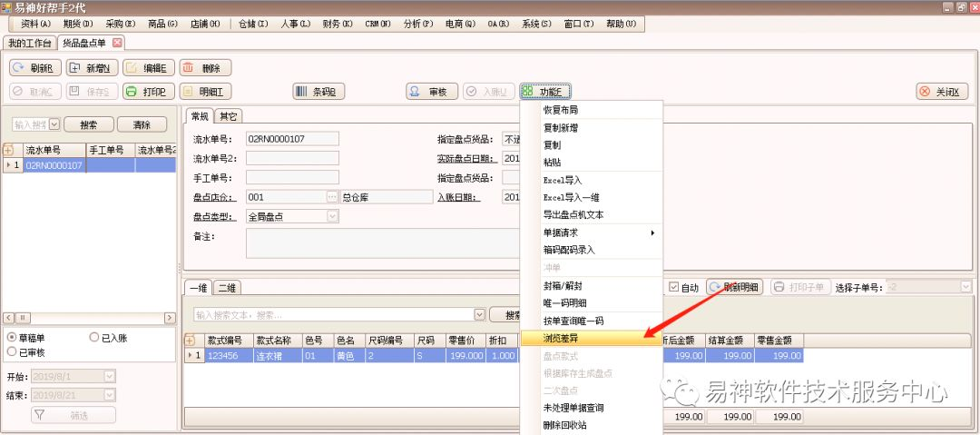
Task: Open the 明细T detail view
Action: [206, 92]
